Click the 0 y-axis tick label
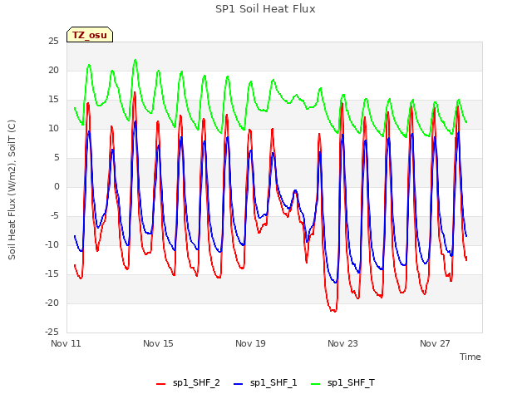This screenshot has width=532, height=399. pyautogui.click(x=57, y=186)
